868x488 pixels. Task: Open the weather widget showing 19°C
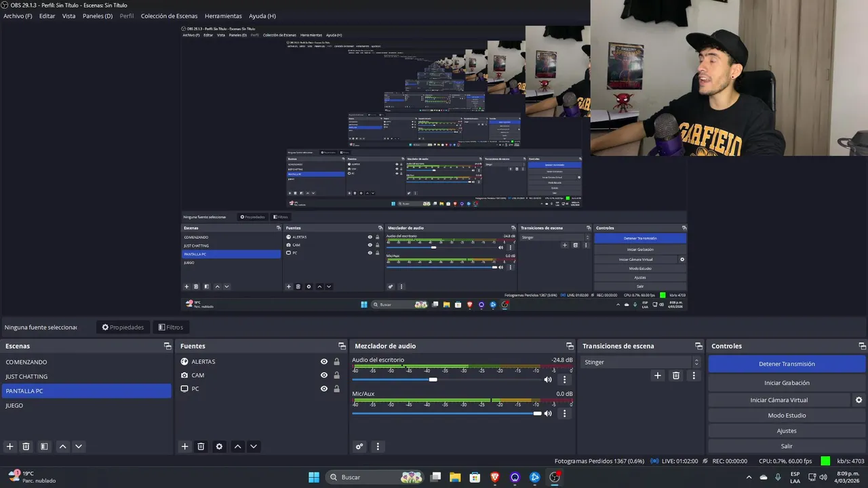click(x=32, y=477)
